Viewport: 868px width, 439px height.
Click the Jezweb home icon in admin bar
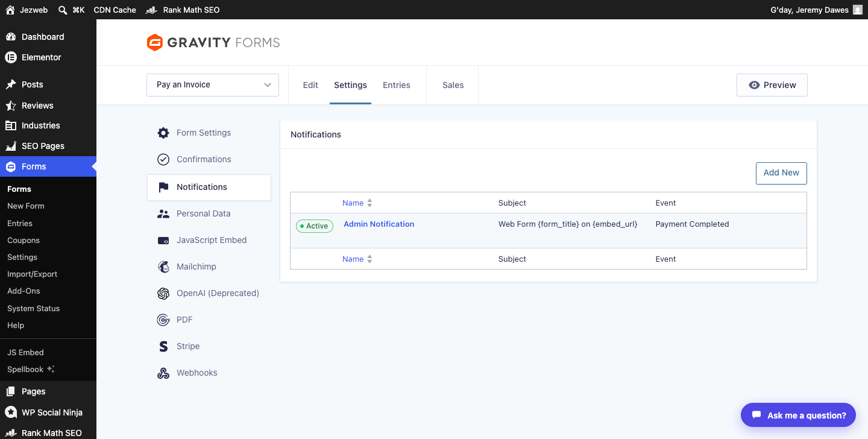pyautogui.click(x=10, y=10)
